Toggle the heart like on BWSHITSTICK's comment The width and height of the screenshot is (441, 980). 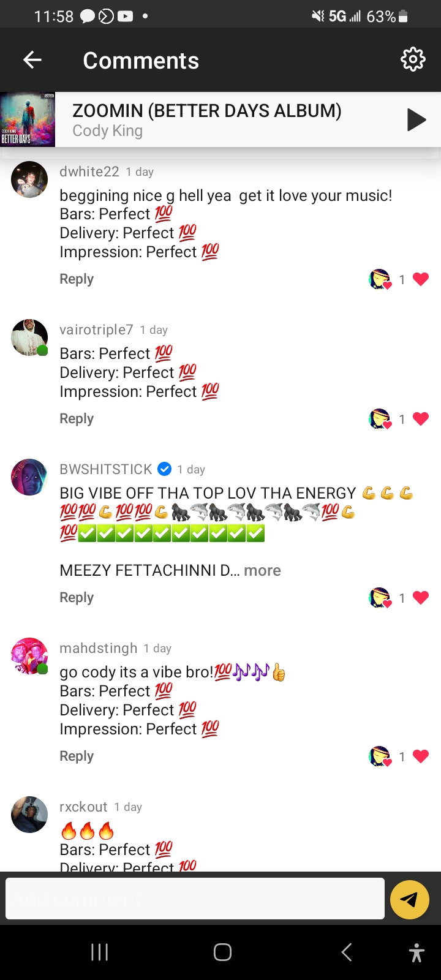click(x=421, y=598)
